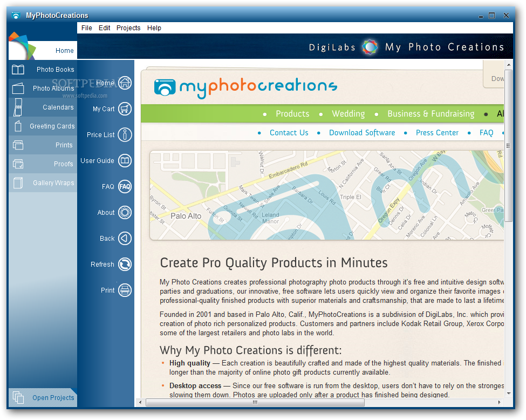
Task: Click the Calendars icon in sidebar
Action: (18, 107)
